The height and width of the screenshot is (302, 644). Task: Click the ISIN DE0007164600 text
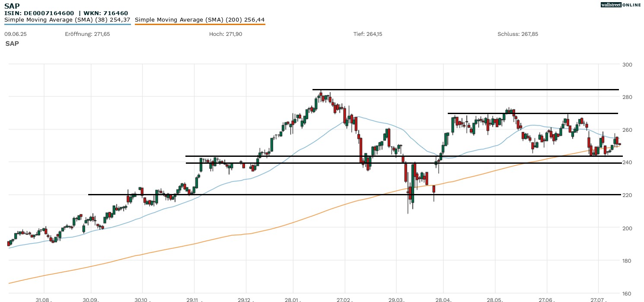click(x=39, y=13)
